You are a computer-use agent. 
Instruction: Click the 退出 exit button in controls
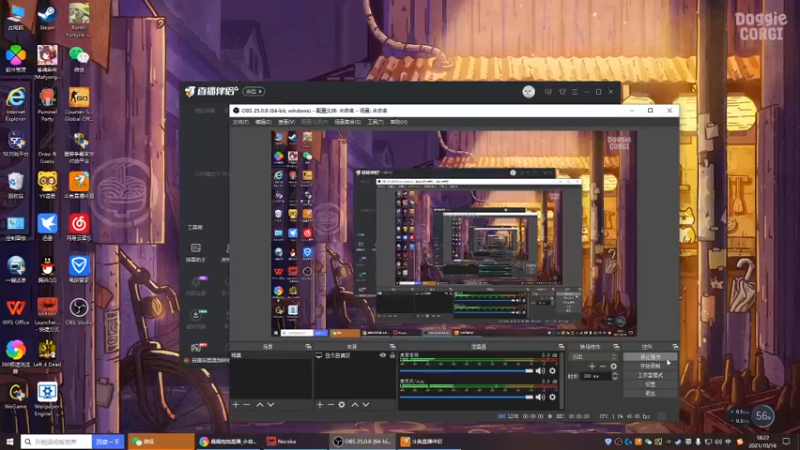650,393
